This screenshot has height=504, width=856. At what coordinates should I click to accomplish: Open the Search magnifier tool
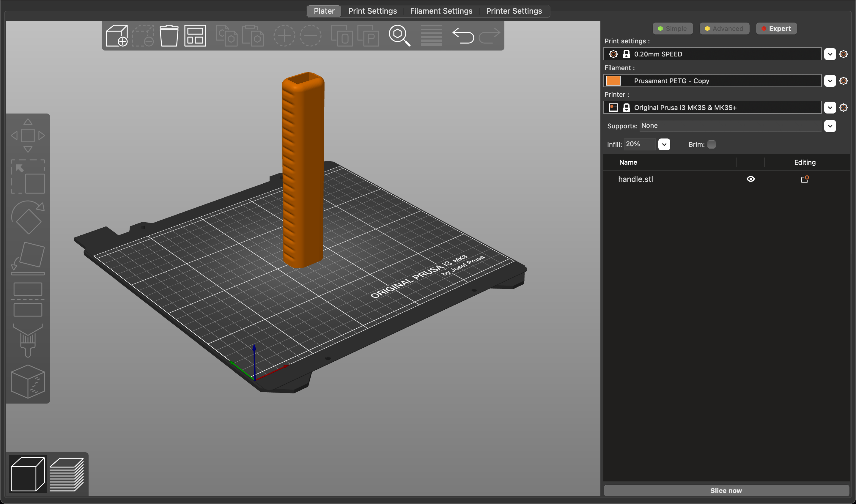[399, 36]
